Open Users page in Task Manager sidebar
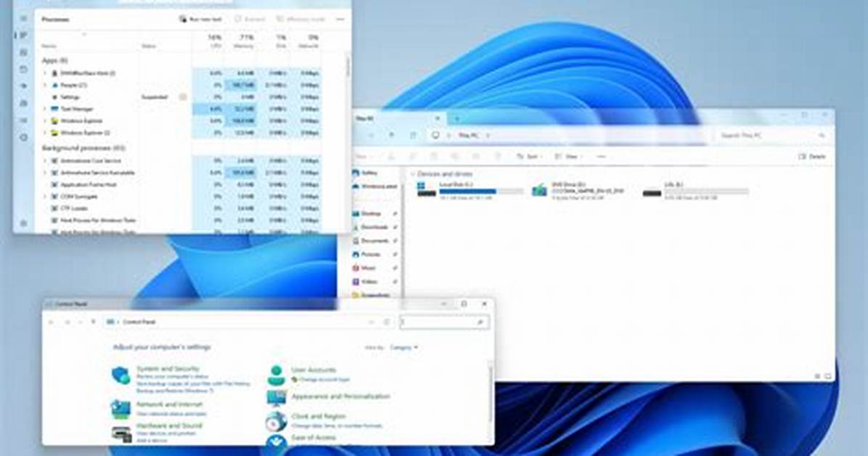Viewport: 868px width, 456px height. [23, 103]
